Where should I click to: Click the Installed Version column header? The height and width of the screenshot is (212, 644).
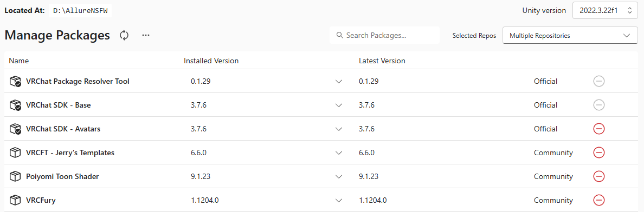click(x=211, y=61)
